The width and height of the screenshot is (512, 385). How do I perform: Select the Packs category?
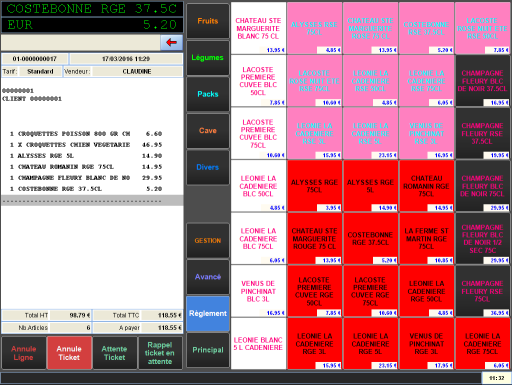(208, 94)
